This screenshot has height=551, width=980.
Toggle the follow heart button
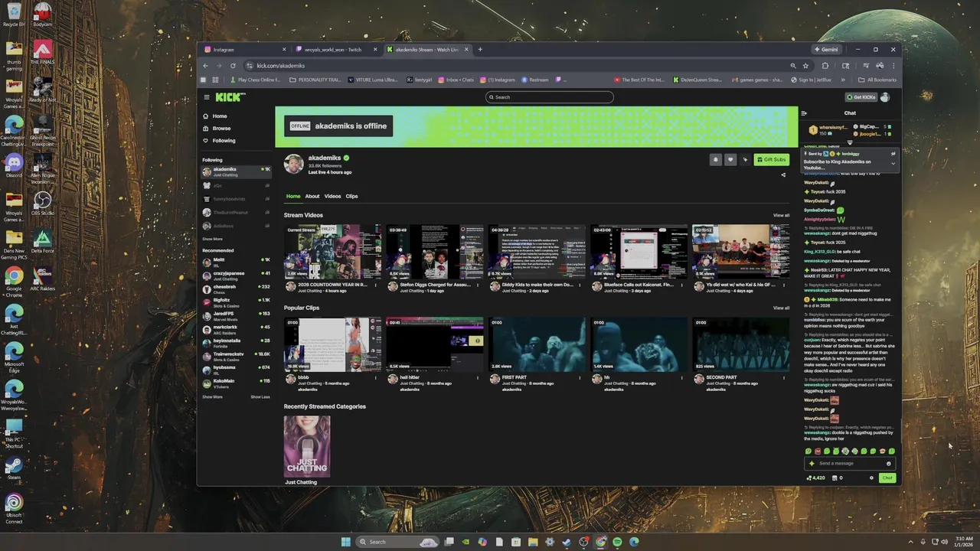(730, 160)
